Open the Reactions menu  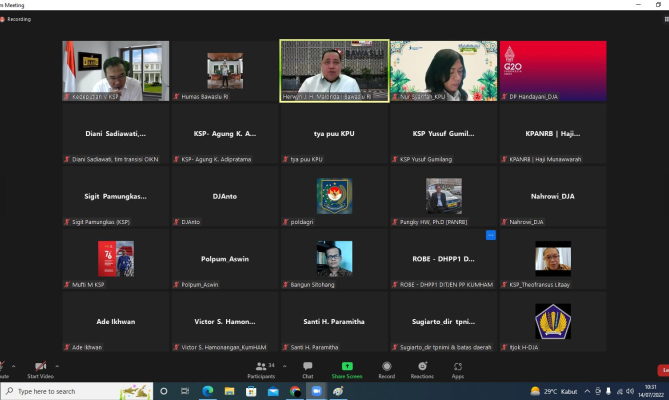[422, 368]
